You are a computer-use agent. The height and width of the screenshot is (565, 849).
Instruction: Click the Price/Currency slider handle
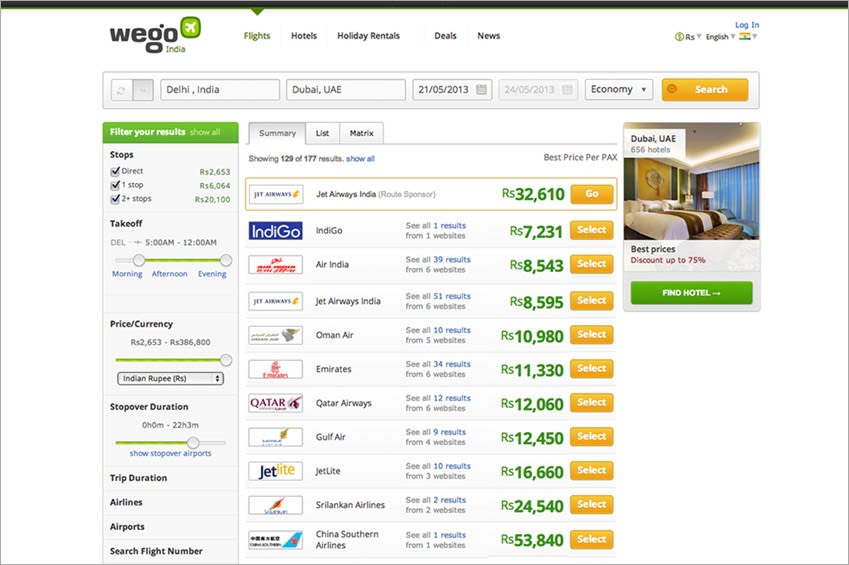point(226,360)
